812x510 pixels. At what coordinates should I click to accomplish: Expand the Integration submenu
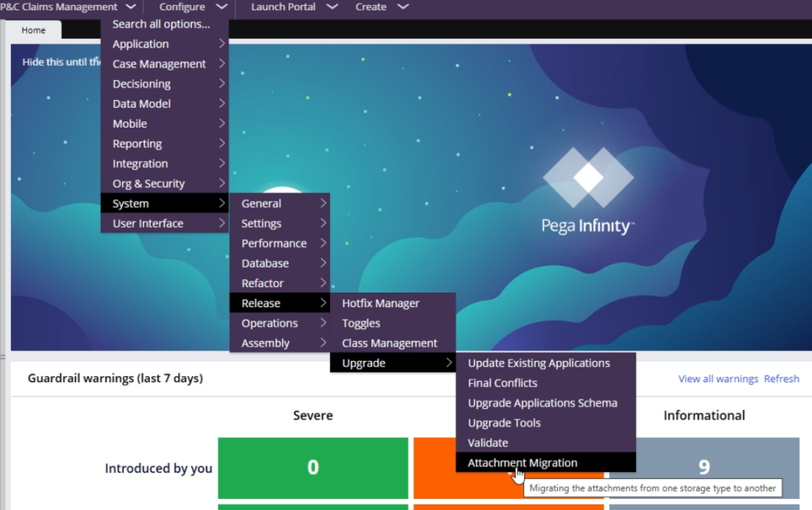tap(165, 163)
